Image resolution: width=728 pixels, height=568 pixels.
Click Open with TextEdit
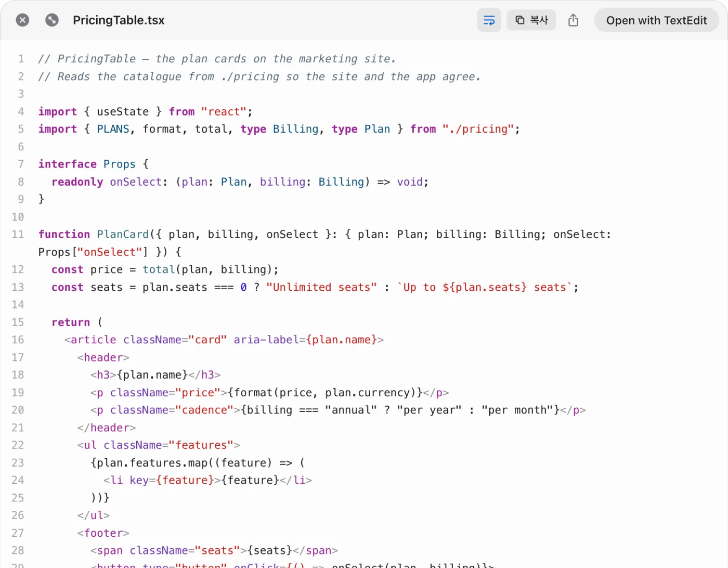tap(656, 20)
